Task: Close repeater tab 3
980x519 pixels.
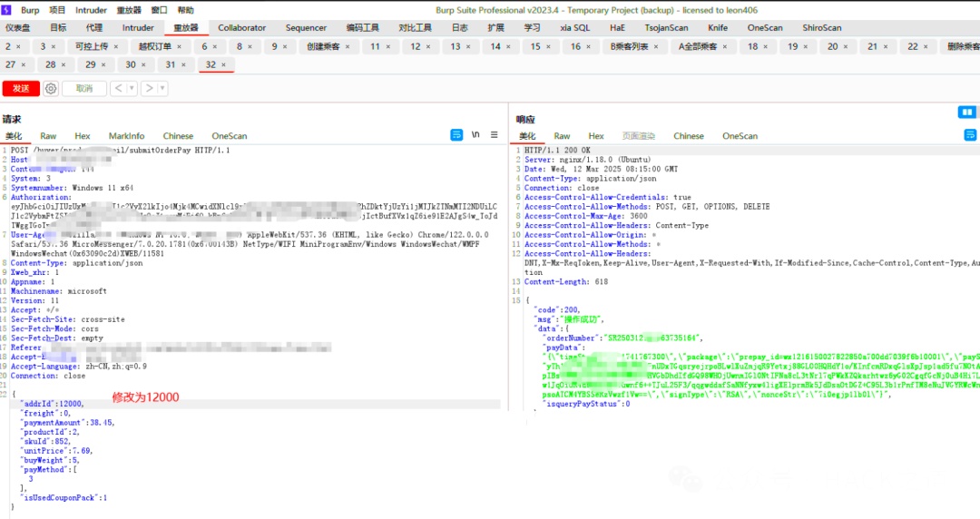Action: (54, 47)
